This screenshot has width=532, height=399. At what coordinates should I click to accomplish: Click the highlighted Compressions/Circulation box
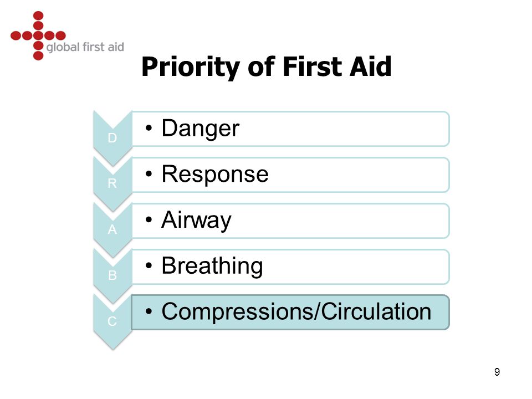(290, 312)
